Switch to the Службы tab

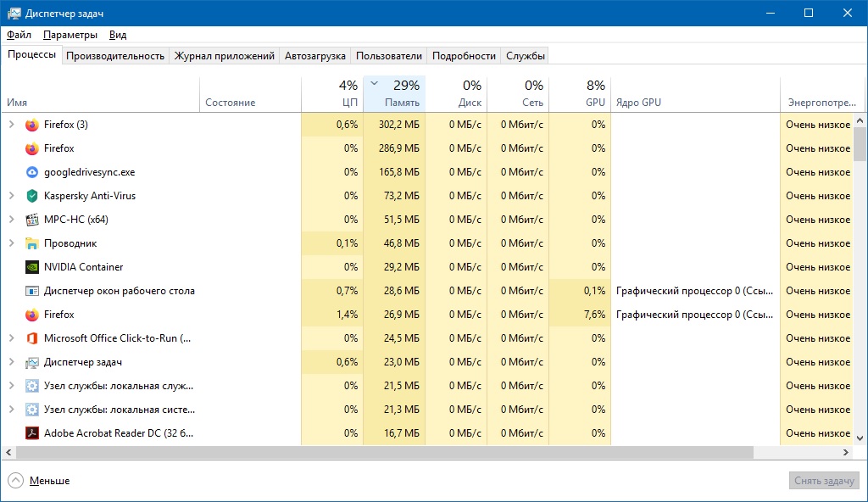point(526,56)
